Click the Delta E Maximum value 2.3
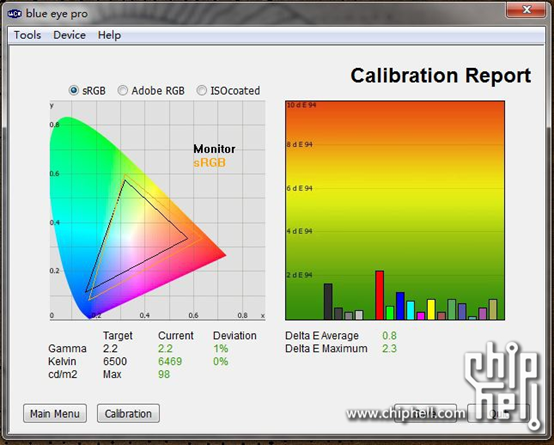The image size is (554, 445). coord(389,349)
